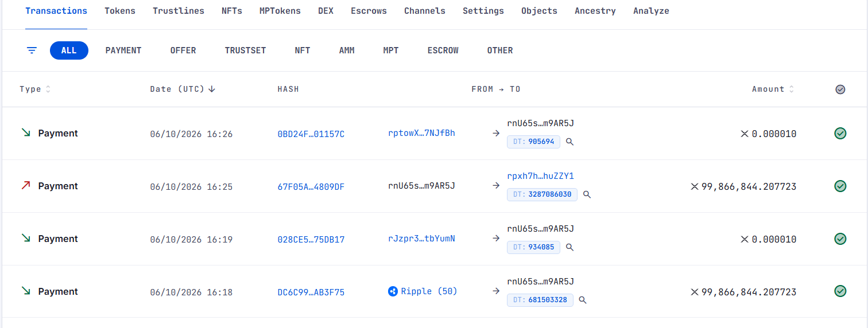Viewport: 868px width, 328px height.
Task: Open transaction hash 0BD24F…01157C
Action: click(x=311, y=134)
